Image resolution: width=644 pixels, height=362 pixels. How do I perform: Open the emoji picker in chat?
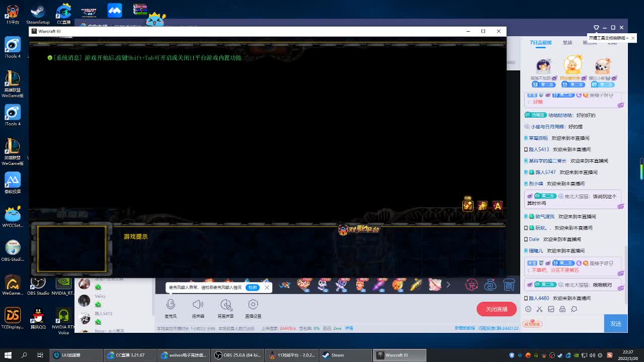click(528, 309)
